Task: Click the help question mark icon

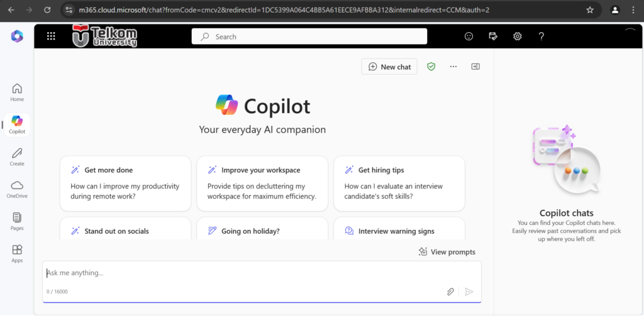Action: (541, 36)
